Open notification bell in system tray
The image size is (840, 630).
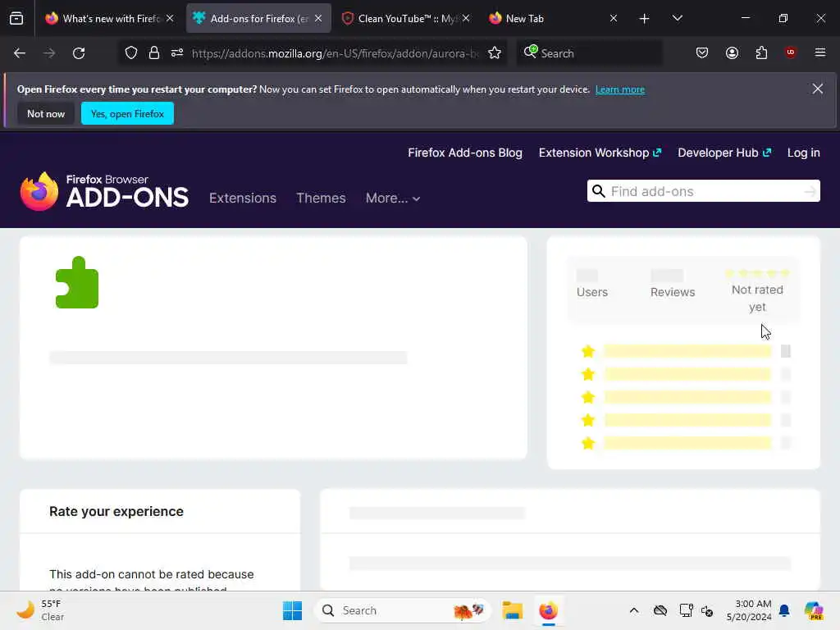(x=784, y=610)
